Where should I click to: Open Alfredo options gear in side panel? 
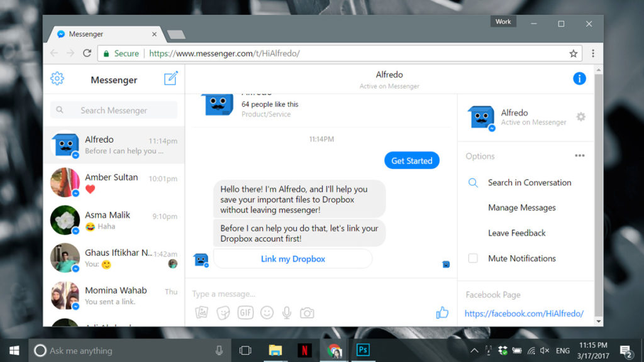pos(580,117)
